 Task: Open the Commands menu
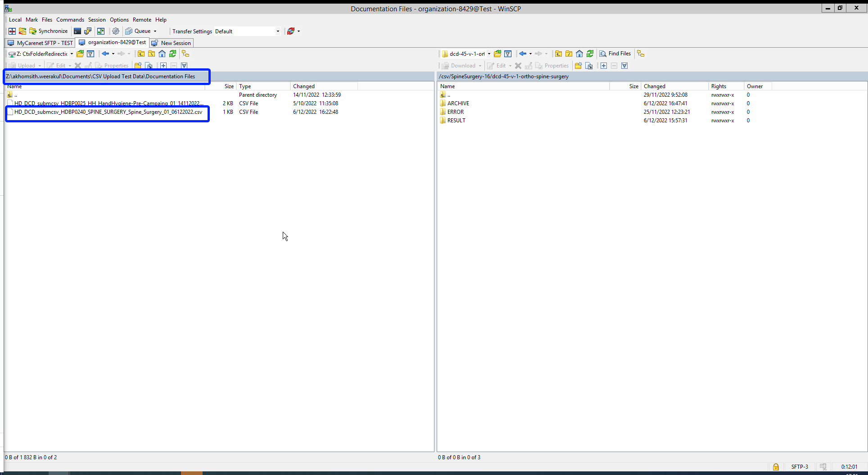70,20
